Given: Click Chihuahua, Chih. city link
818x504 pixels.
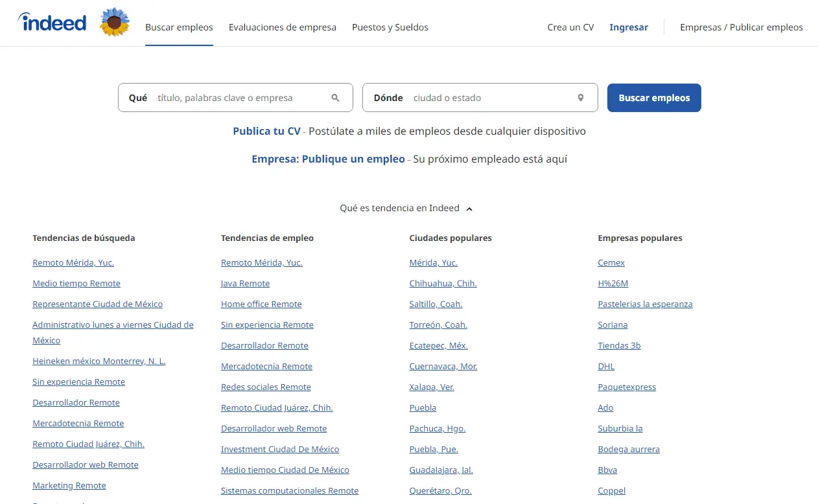Looking at the screenshot, I should 443,283.
